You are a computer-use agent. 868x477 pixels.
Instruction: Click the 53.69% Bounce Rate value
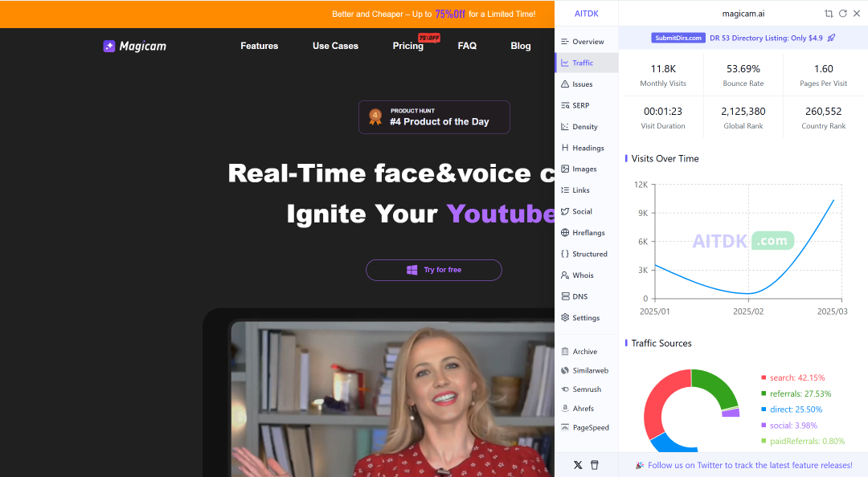pyautogui.click(x=743, y=68)
